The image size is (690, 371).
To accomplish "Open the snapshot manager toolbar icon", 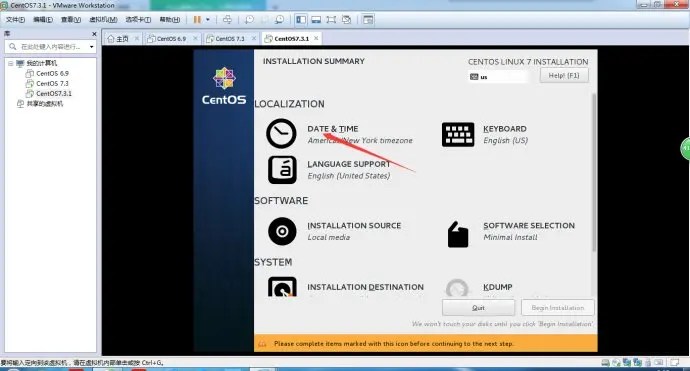I will pos(279,19).
